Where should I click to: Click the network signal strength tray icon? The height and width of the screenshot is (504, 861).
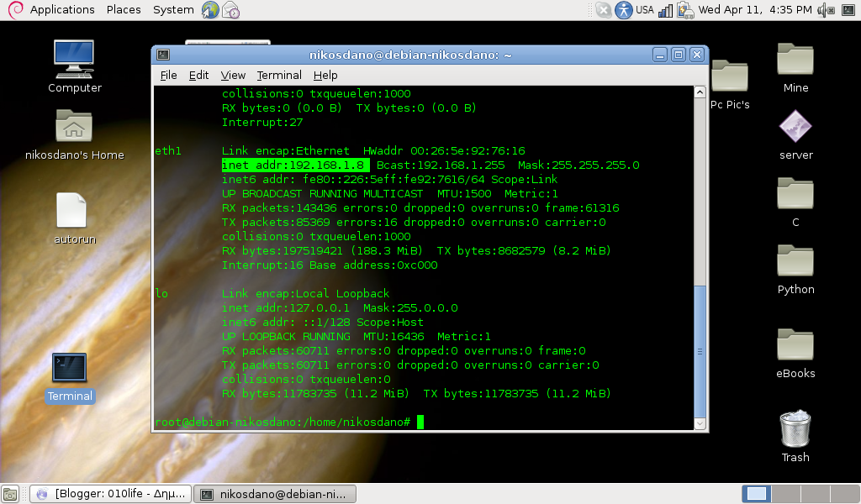pyautogui.click(x=665, y=10)
